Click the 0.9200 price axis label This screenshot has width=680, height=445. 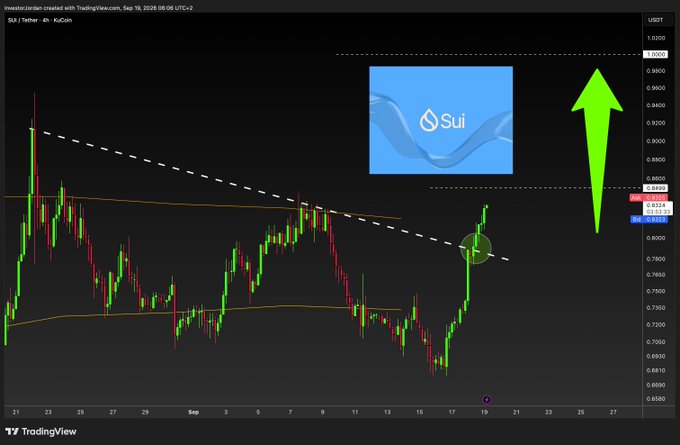click(656, 123)
